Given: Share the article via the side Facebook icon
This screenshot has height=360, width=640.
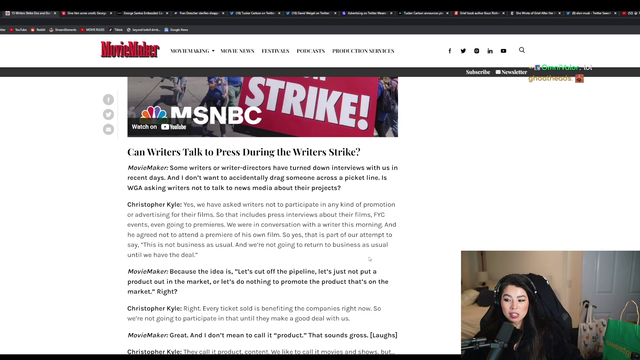Looking at the screenshot, I should (108, 100).
